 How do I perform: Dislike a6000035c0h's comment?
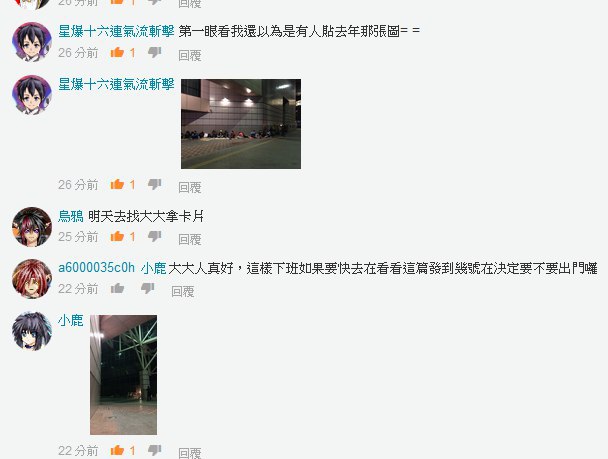click(x=148, y=288)
